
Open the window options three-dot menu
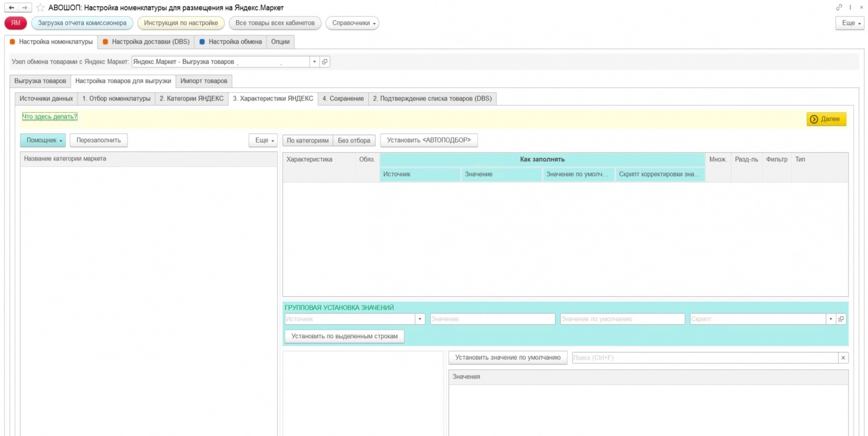click(x=851, y=7)
